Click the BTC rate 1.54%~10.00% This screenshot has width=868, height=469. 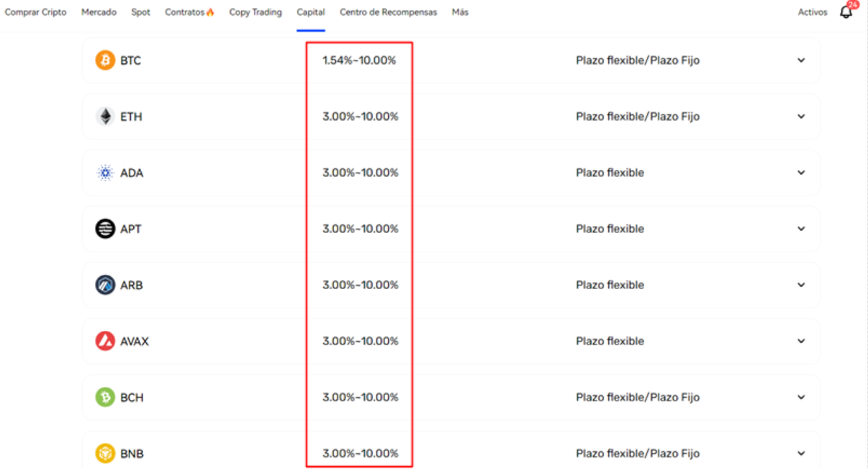click(x=359, y=60)
